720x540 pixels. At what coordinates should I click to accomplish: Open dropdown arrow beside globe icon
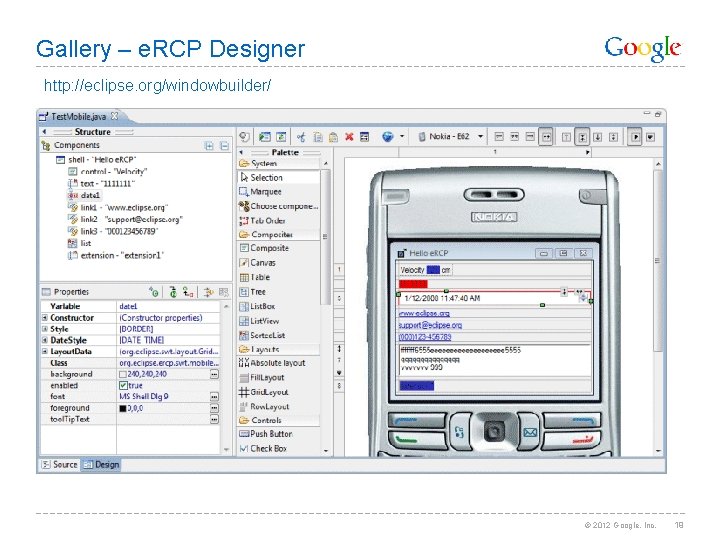point(402,136)
